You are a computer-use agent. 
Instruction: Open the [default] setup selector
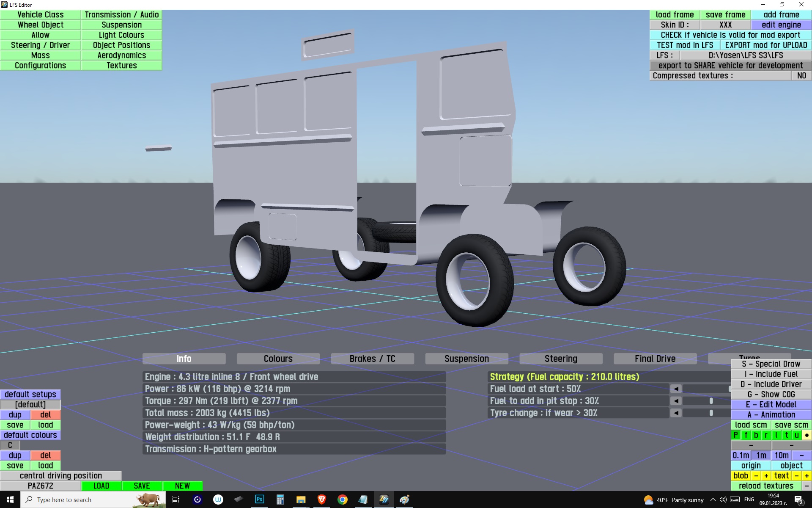(x=30, y=404)
